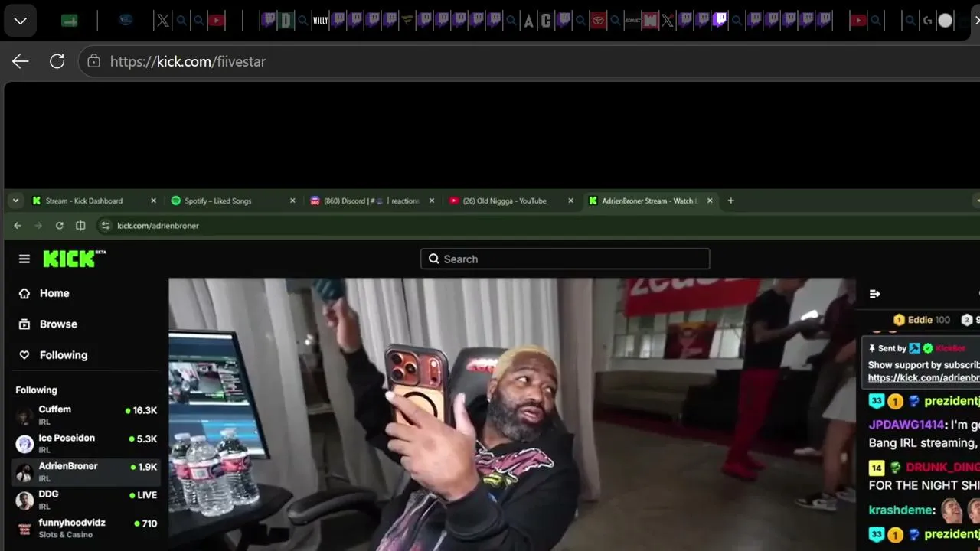The image size is (980, 551).
Task: Open the DDG channel marked LIVE
Action: pyautogui.click(x=87, y=500)
